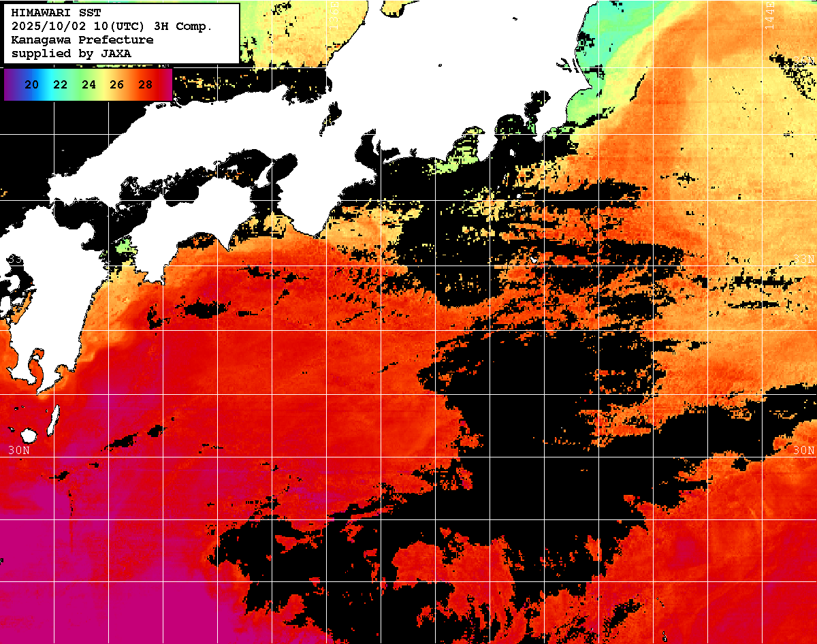This screenshot has width=817, height=644.
Task: Click the Kanagawa Prefecture label
Action: [x=82, y=39]
